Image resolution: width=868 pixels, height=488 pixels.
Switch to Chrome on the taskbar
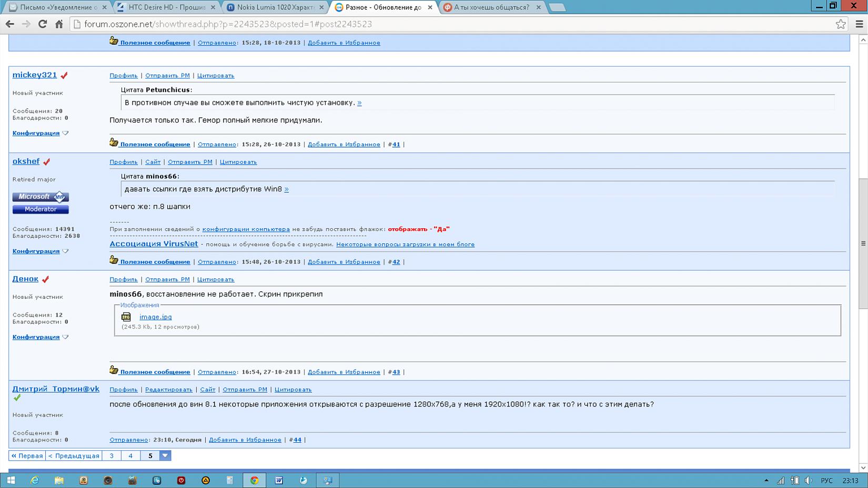[x=255, y=480]
